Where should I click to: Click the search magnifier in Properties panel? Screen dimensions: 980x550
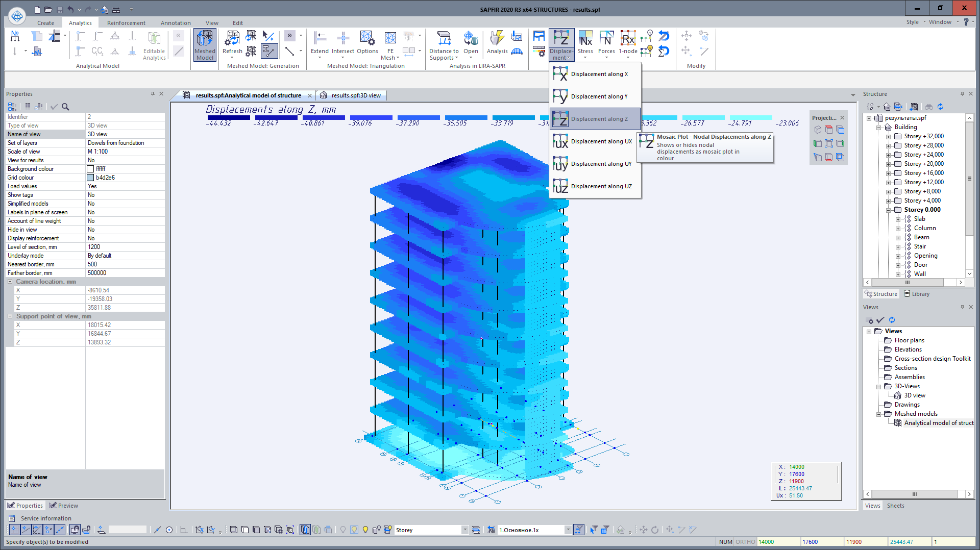(65, 107)
